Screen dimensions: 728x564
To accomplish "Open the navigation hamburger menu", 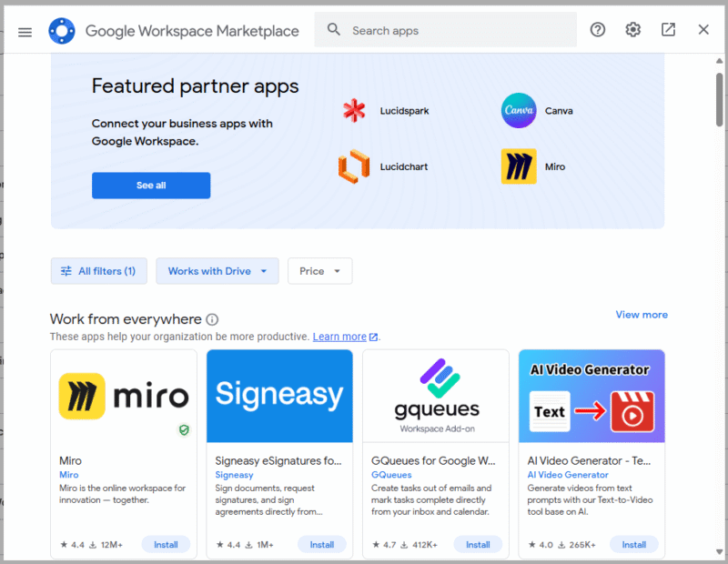I will tap(25, 30).
